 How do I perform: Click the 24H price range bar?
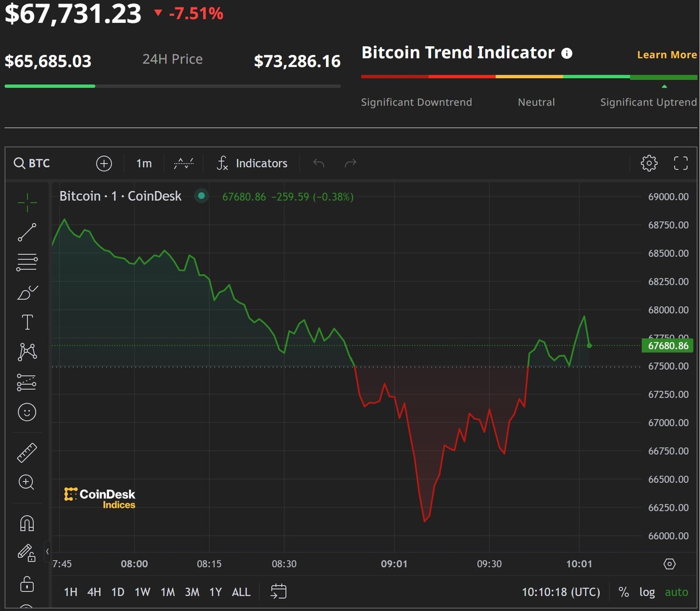(172, 86)
